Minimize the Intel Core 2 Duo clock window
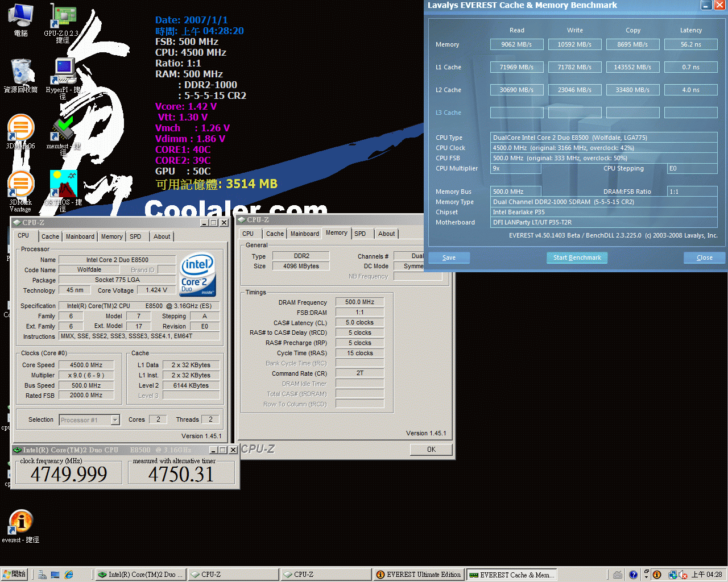The width and height of the screenshot is (728, 582). (213, 450)
